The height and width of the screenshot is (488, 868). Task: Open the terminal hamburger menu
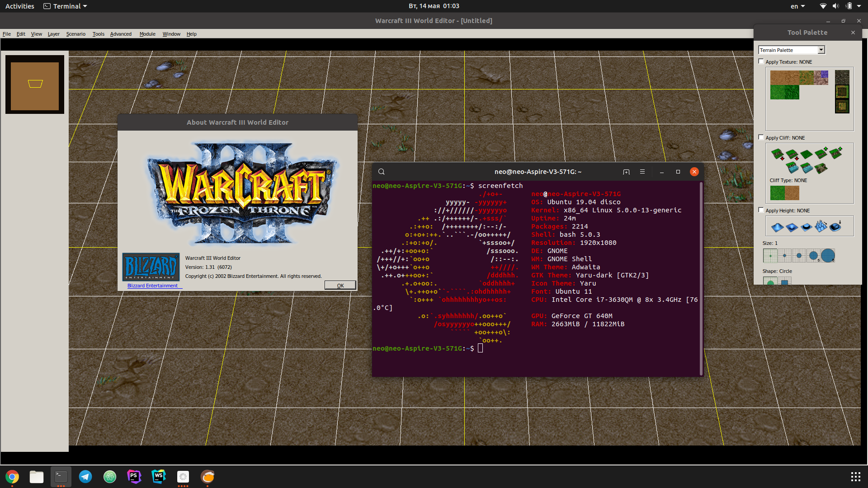pyautogui.click(x=642, y=172)
